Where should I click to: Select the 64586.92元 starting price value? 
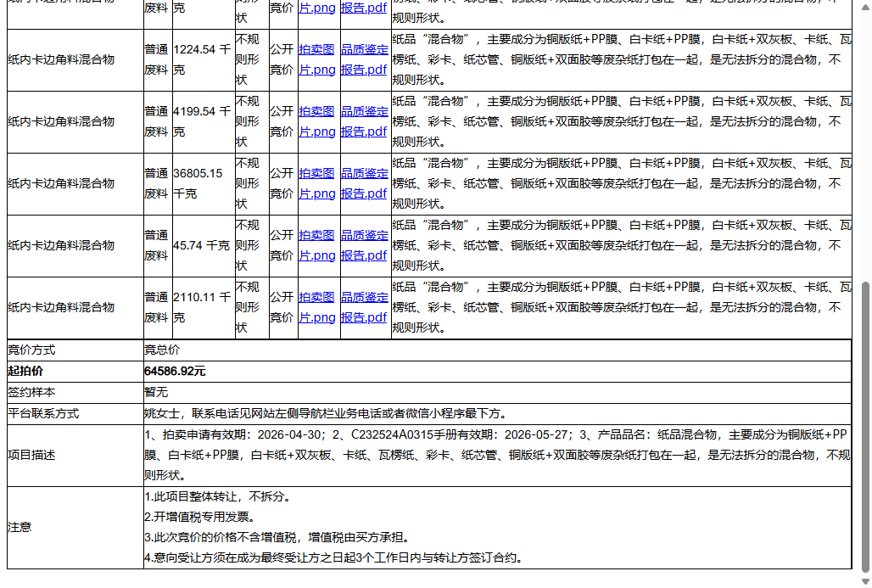pos(175,371)
